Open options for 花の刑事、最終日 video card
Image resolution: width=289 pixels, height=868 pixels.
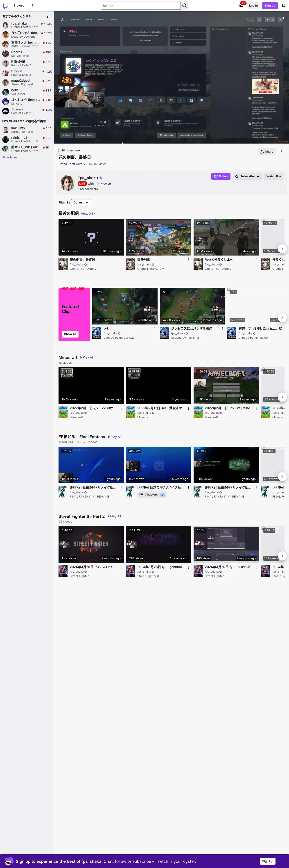point(121,260)
